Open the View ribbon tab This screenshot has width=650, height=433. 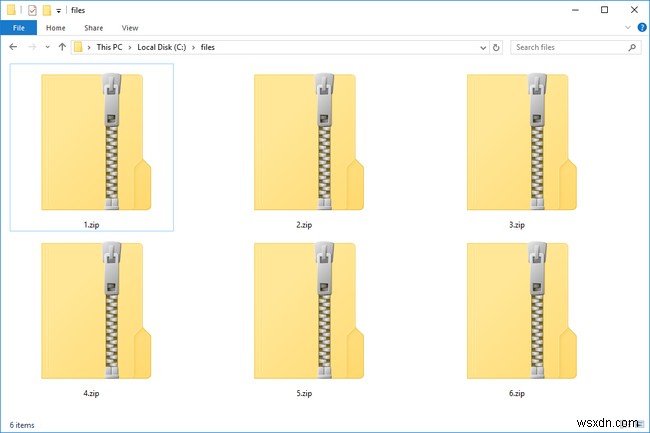(130, 28)
